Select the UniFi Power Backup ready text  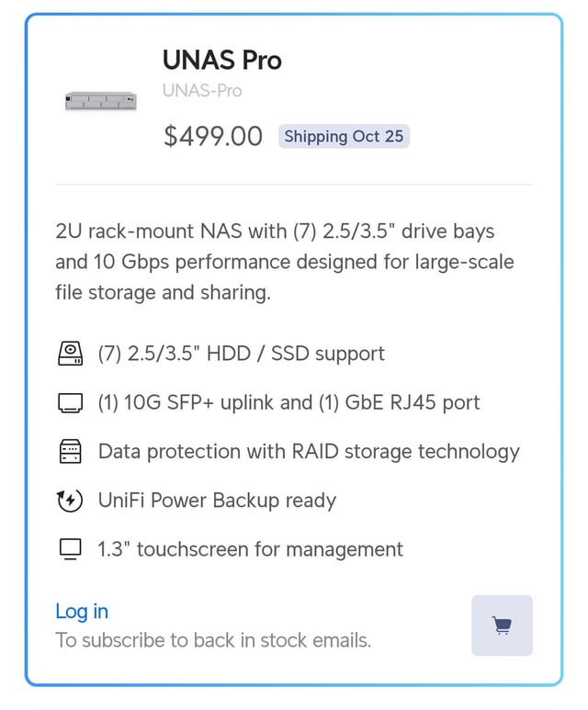pos(218,501)
